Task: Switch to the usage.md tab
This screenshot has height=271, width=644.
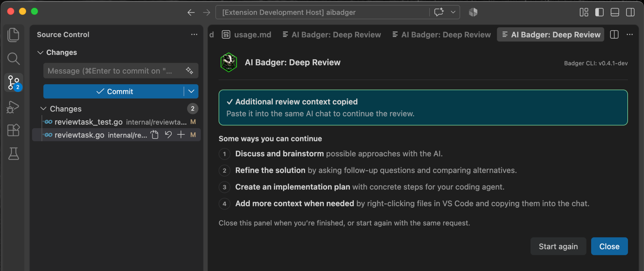Action: (247, 35)
